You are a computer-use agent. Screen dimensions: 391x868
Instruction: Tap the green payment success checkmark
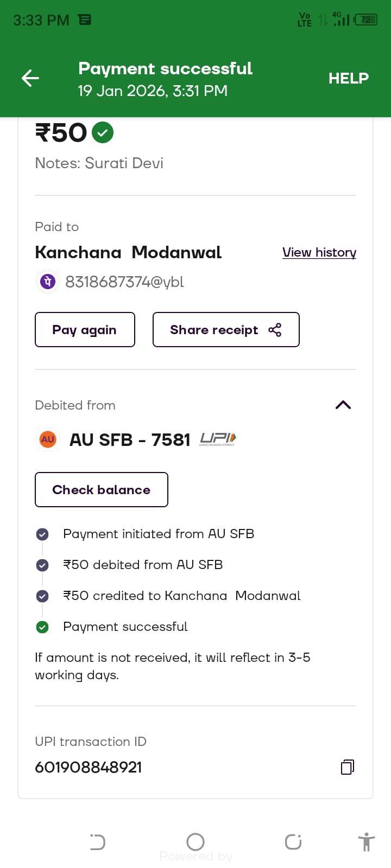point(103,132)
